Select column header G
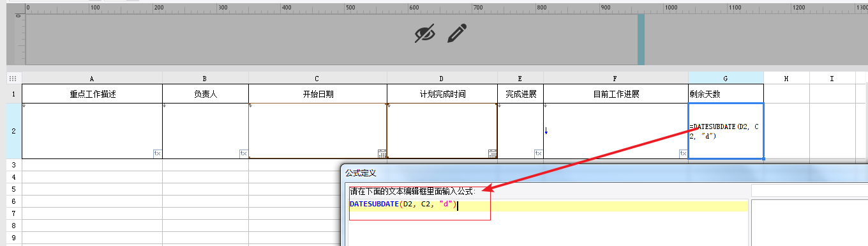The height and width of the screenshot is (246, 868). [x=726, y=78]
